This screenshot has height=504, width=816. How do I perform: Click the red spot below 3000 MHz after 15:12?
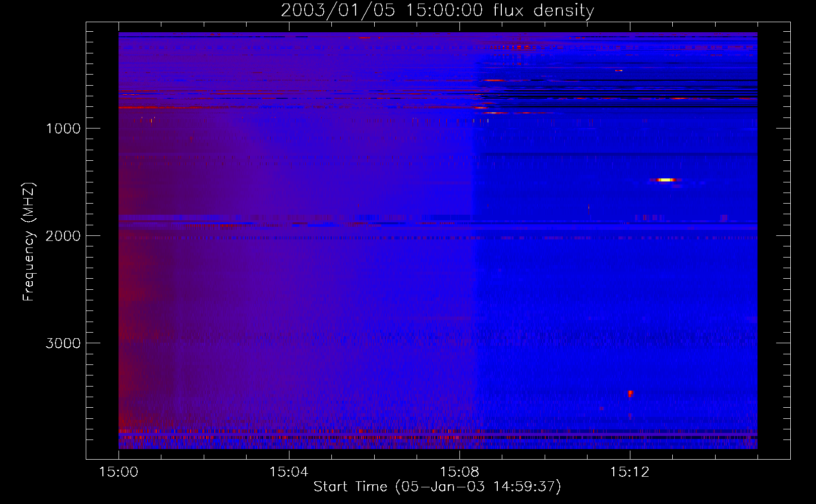630,394
